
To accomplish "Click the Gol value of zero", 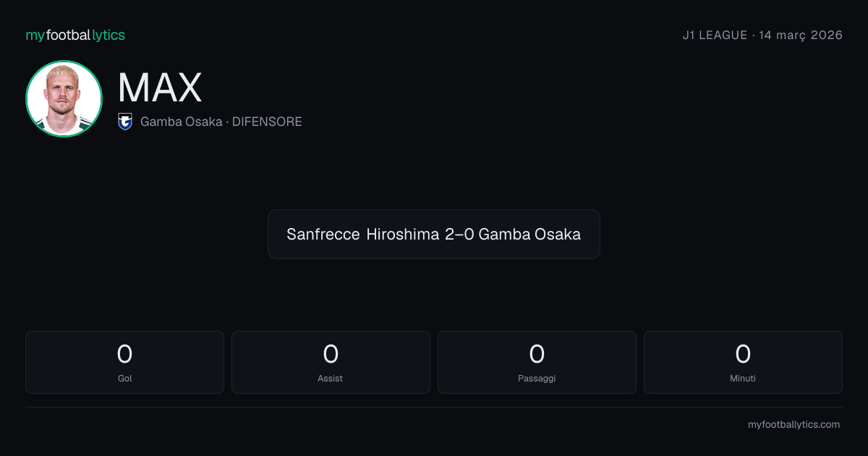I will pos(124,354).
